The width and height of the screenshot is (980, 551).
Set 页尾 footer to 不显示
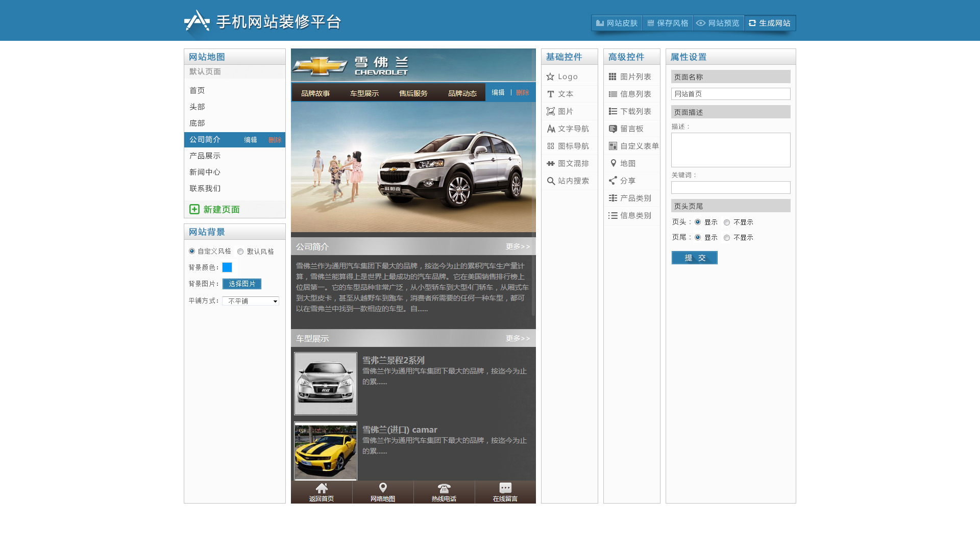[727, 238]
